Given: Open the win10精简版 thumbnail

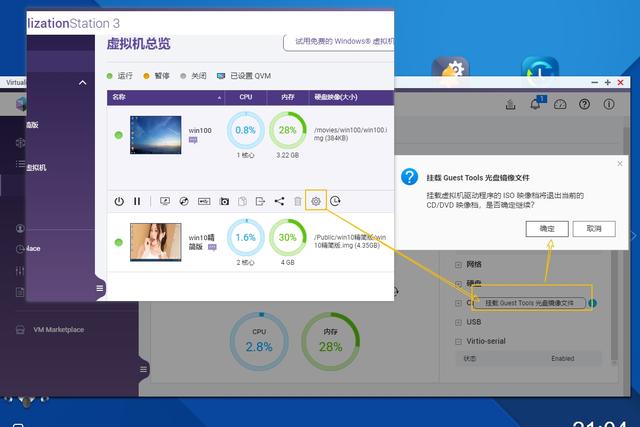Looking at the screenshot, I should tap(156, 242).
